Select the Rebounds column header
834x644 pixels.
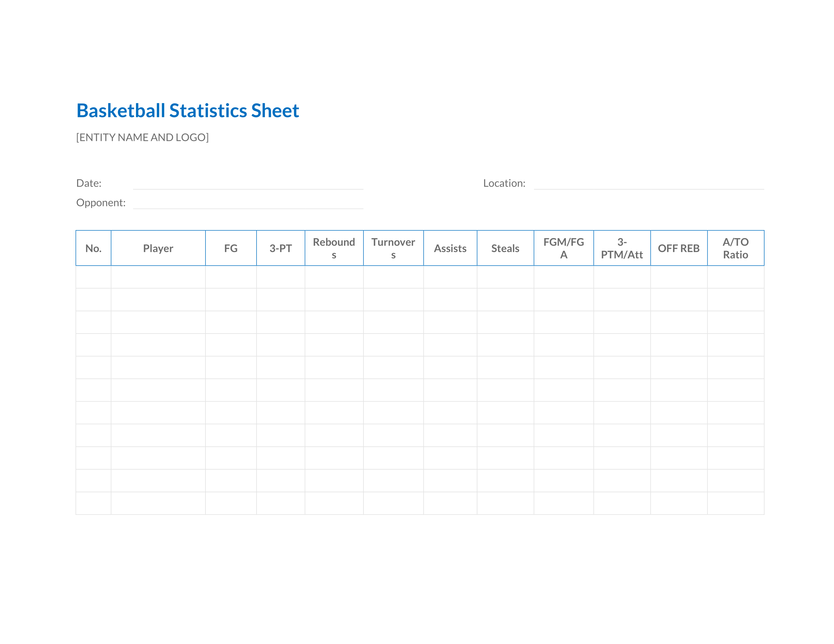[334, 248]
